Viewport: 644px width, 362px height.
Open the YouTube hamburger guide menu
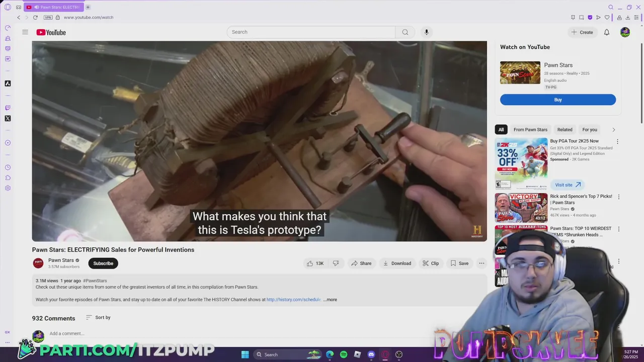tap(25, 32)
